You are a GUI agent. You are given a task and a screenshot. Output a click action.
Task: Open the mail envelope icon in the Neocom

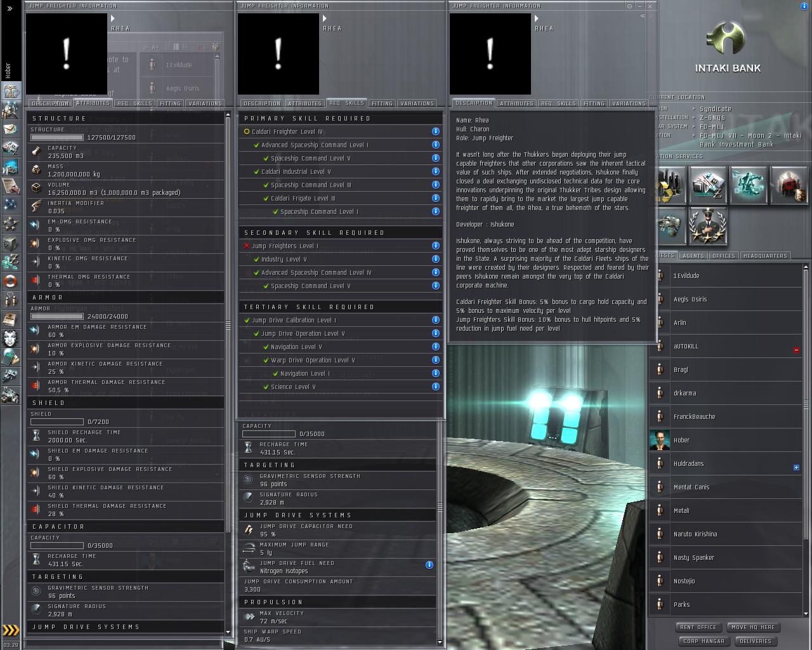coord(11,129)
